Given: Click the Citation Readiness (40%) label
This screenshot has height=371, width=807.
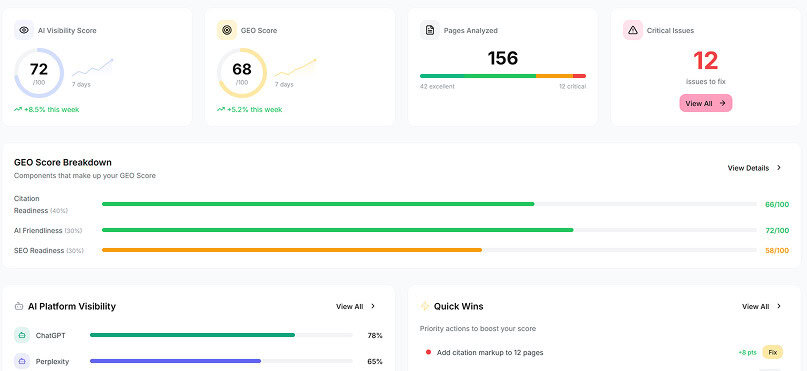Looking at the screenshot, I should coord(41,204).
